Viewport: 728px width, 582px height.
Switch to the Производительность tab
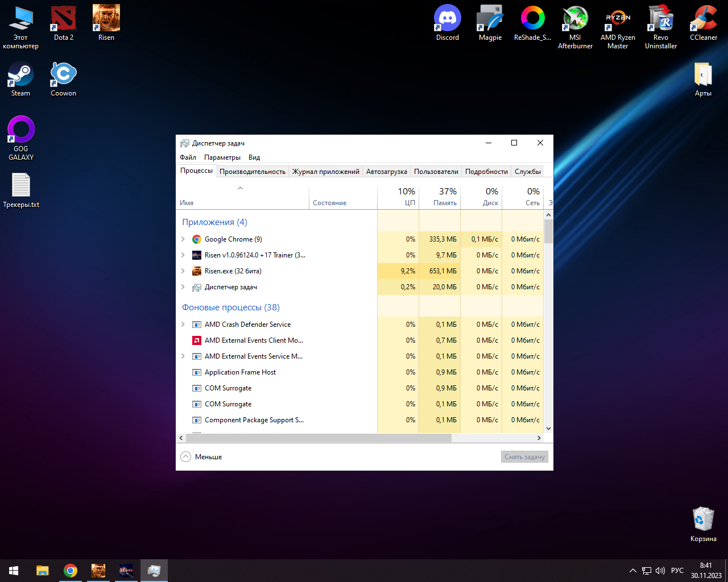point(253,172)
